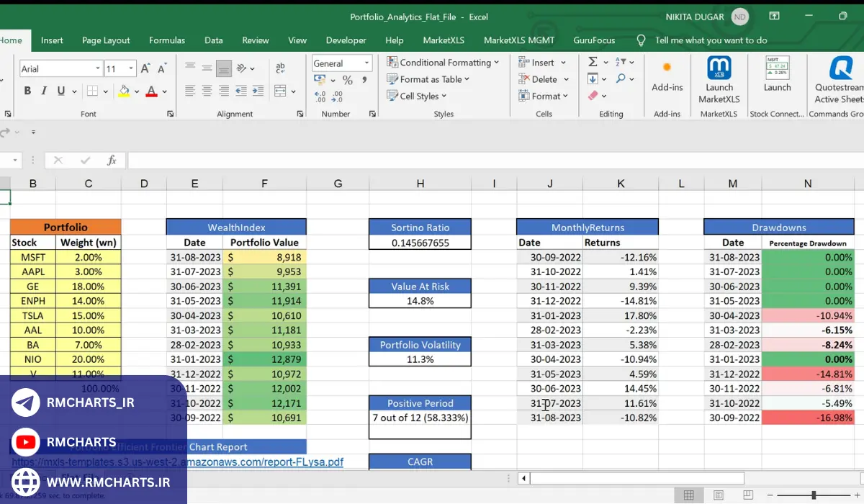This screenshot has width=864, height=504.
Task: Open the Add-ins button
Action: (x=667, y=76)
